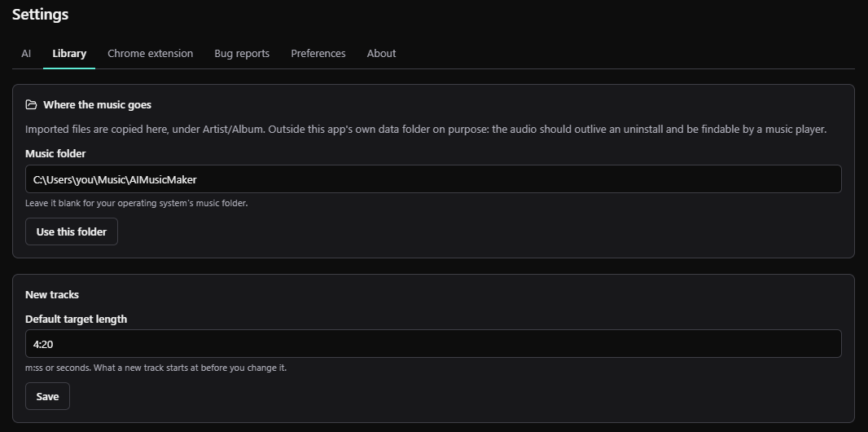Show the About tab
The image size is (868, 432).
[381, 54]
